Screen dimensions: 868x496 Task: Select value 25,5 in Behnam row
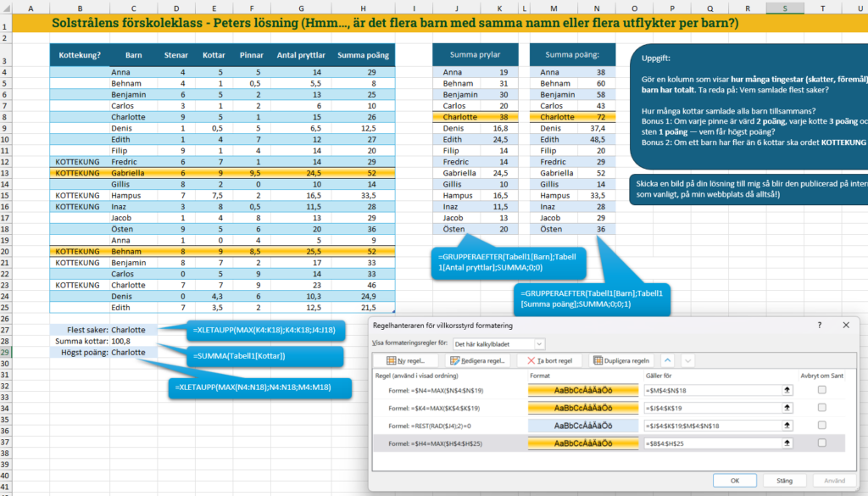point(301,251)
